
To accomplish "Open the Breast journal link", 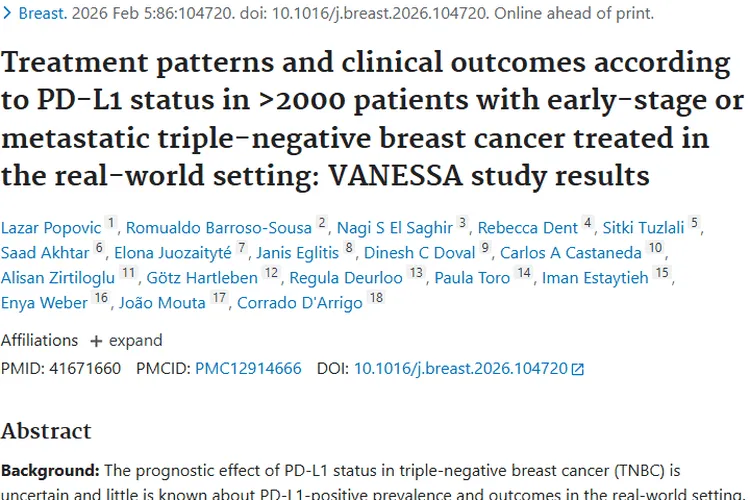I will tap(43, 14).
